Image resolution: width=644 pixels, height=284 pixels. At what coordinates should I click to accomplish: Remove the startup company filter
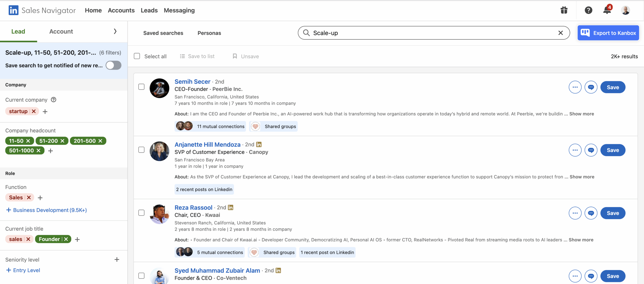coord(34,111)
